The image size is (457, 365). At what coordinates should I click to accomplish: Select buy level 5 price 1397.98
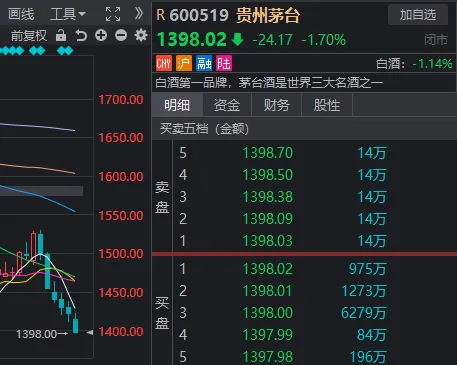[268, 357]
